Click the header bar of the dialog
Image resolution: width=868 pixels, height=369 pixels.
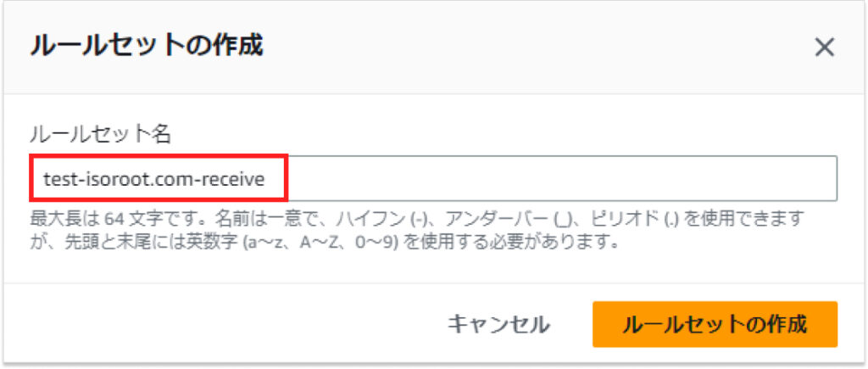coord(433,48)
